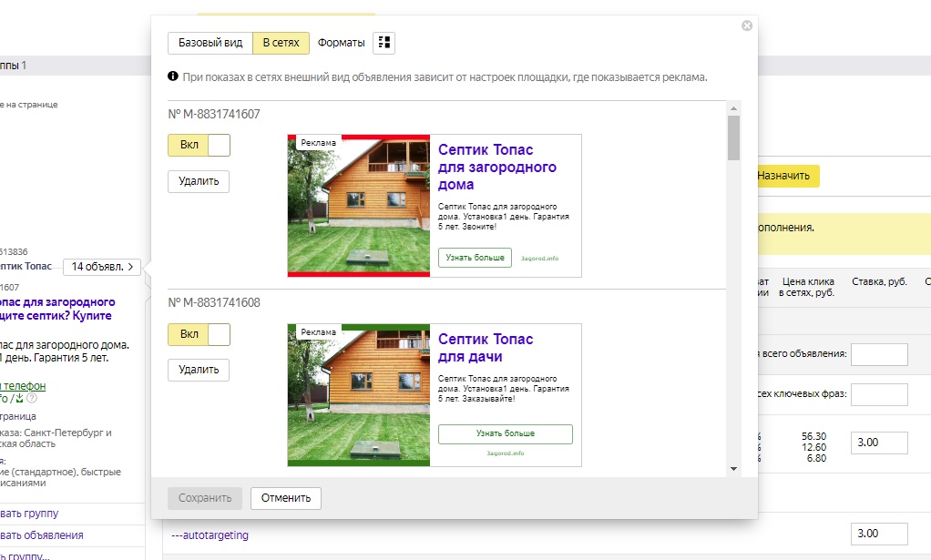Switch to Базовый вид tab

click(x=210, y=43)
